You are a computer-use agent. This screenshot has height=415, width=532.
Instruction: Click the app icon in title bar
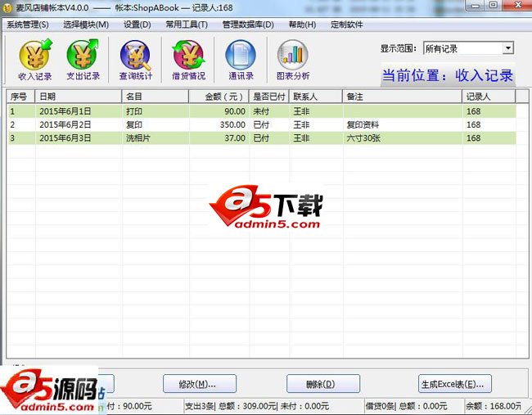(x=7, y=8)
